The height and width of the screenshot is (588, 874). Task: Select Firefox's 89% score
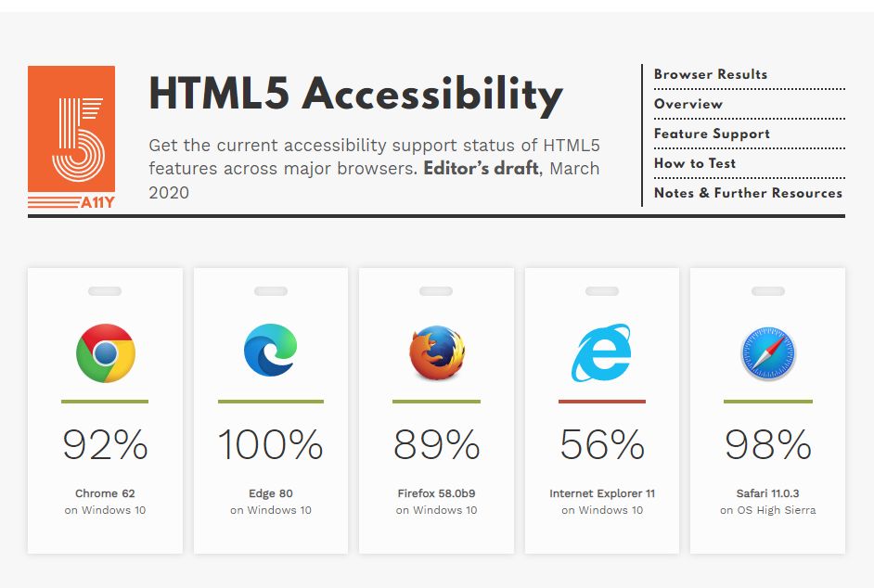[436, 444]
